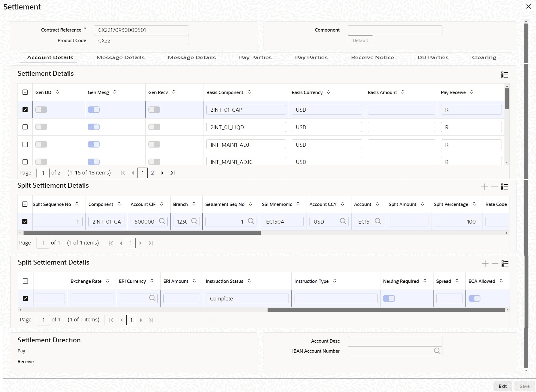The width and height of the screenshot is (536, 392).
Task: Sort by Gen DD column
Action: pyautogui.click(x=57, y=92)
